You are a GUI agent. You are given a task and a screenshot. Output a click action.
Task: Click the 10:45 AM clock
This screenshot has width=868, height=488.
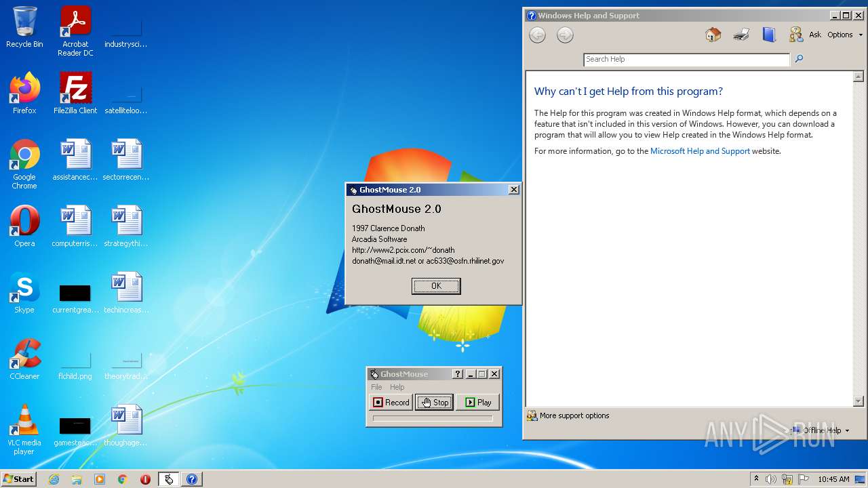coord(833,479)
